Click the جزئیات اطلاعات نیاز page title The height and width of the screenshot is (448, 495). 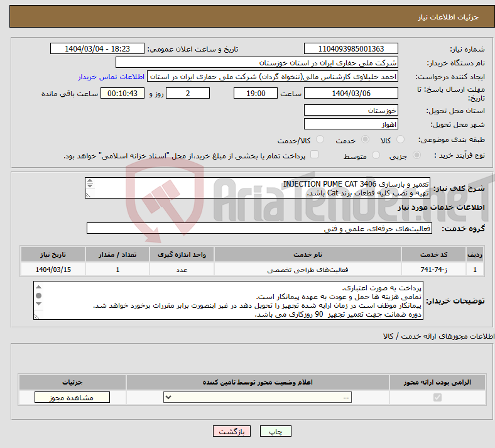[x=449, y=17]
